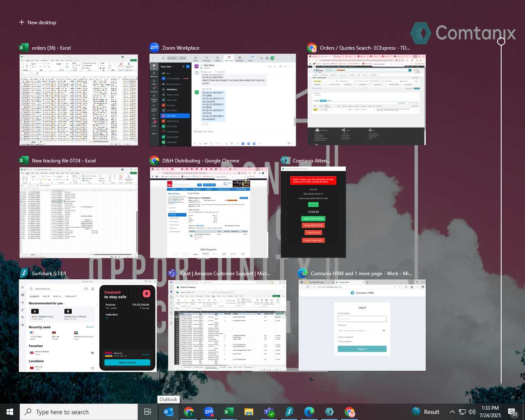Open the volume control in system tray
525x420 pixels.
point(472,412)
